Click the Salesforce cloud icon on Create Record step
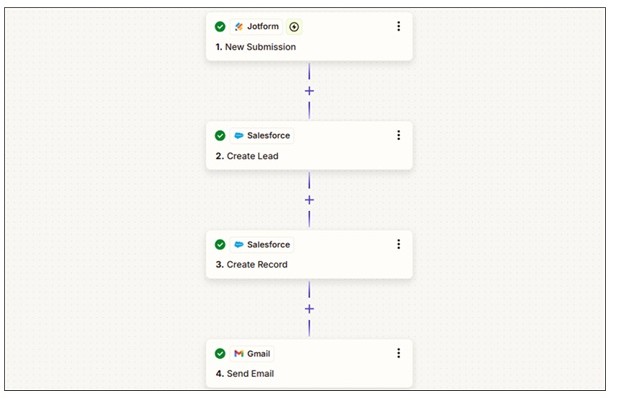 point(239,245)
